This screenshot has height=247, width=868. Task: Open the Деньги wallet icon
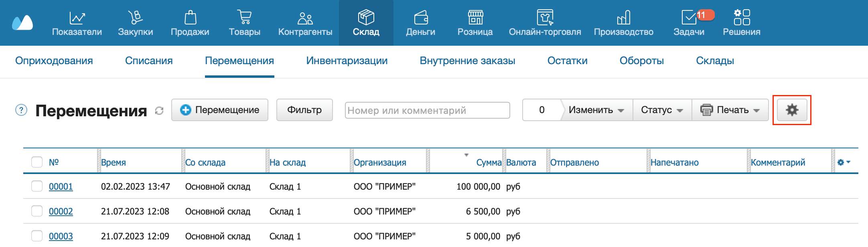(421, 18)
